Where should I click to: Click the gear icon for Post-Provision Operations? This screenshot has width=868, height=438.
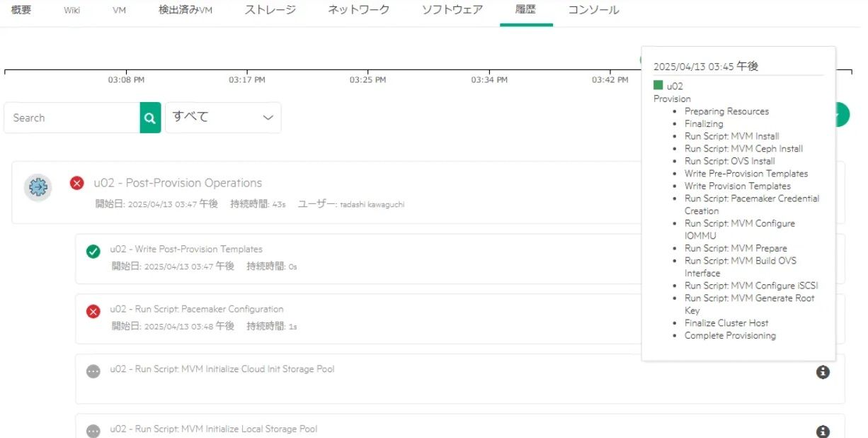click(x=38, y=188)
